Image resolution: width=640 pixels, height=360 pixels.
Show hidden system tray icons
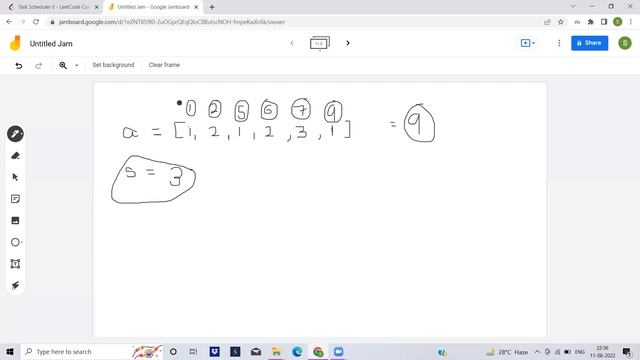pos(537,352)
